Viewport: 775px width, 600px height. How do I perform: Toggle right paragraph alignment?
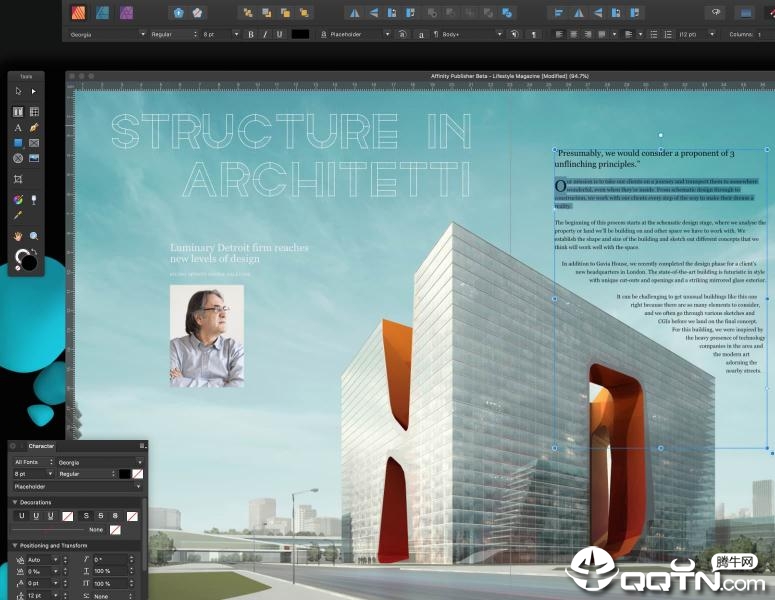coord(588,34)
